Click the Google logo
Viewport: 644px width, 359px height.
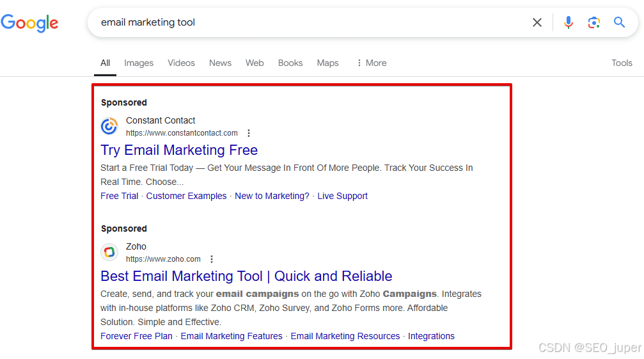click(29, 23)
